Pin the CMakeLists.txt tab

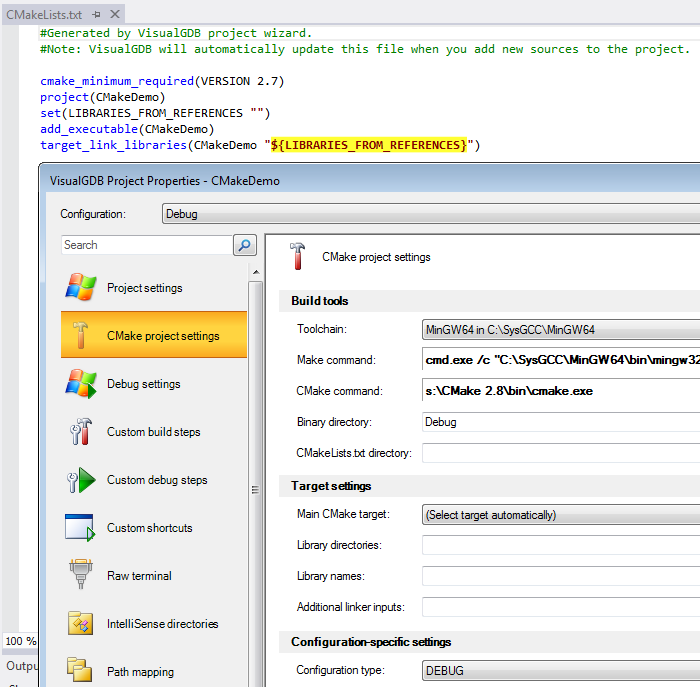coord(96,15)
